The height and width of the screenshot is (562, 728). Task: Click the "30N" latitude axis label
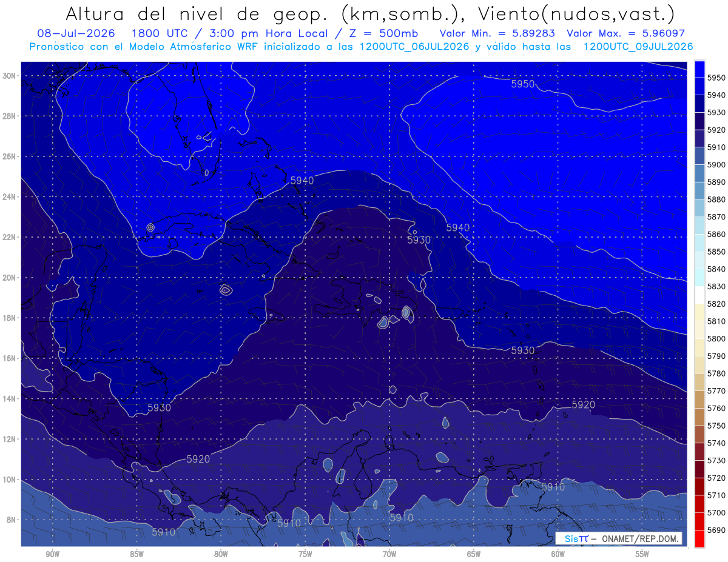[10, 76]
